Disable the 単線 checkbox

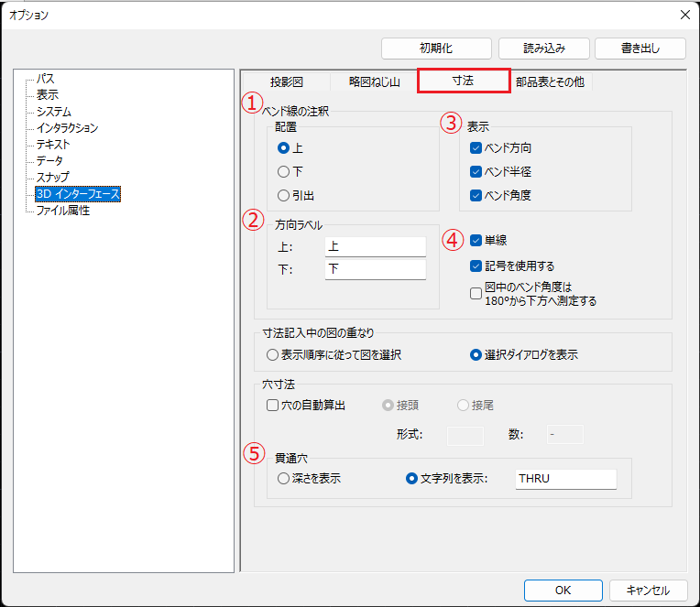[476, 241]
